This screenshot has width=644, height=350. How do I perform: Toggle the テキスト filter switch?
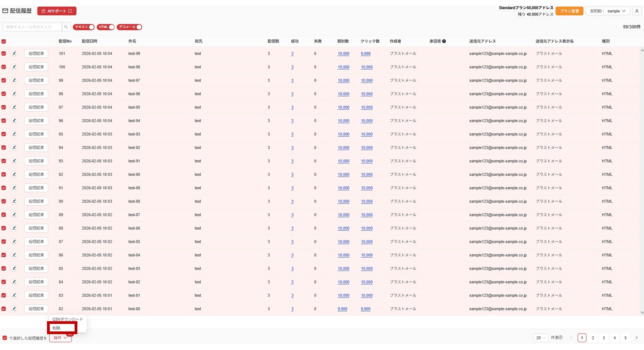click(x=83, y=27)
